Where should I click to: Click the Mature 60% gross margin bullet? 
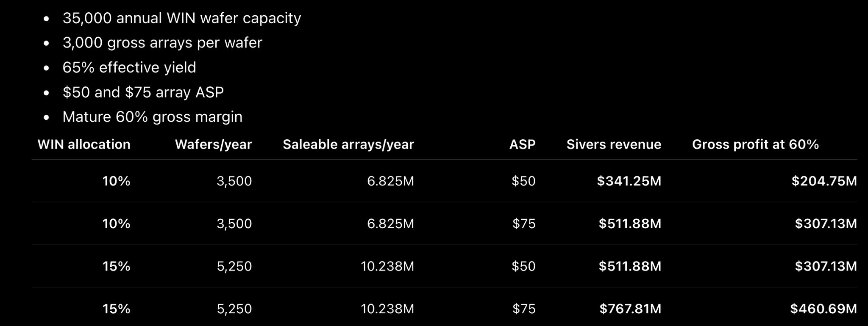pos(152,117)
